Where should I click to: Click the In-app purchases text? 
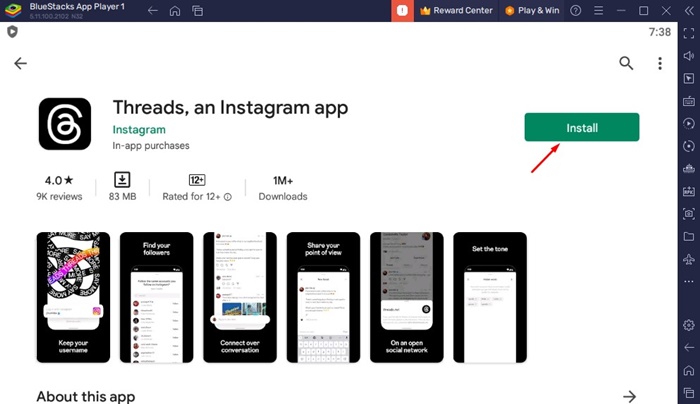coord(151,146)
